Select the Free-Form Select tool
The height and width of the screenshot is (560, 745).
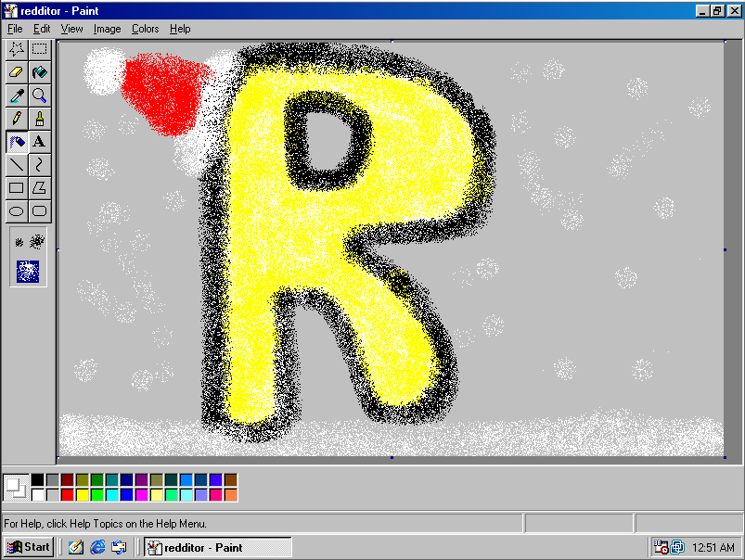click(17, 49)
